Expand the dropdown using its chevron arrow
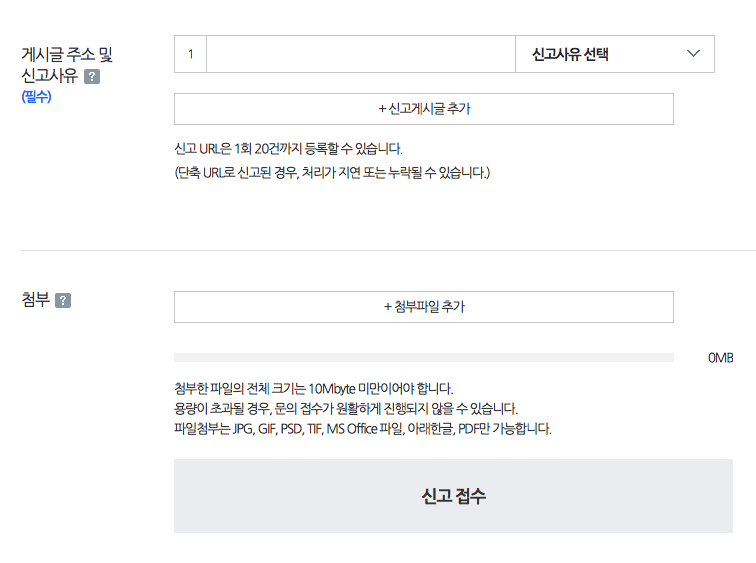756x563 pixels. tap(693, 54)
